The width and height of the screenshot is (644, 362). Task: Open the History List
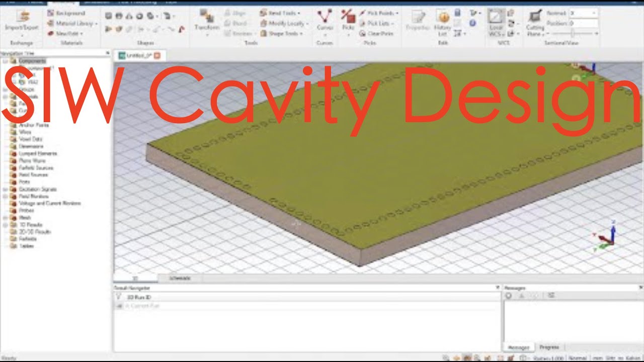[x=443, y=23]
